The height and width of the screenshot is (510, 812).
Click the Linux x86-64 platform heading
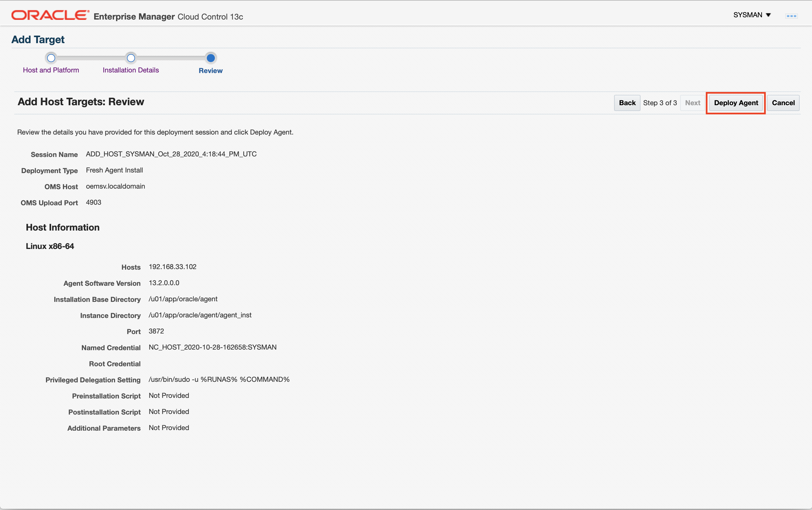tap(50, 246)
